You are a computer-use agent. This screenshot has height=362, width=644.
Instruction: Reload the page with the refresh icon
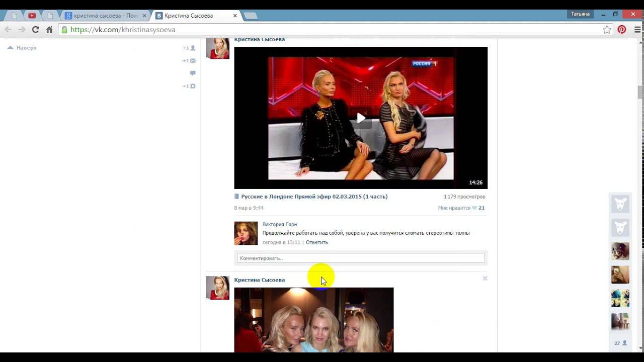coord(35,30)
